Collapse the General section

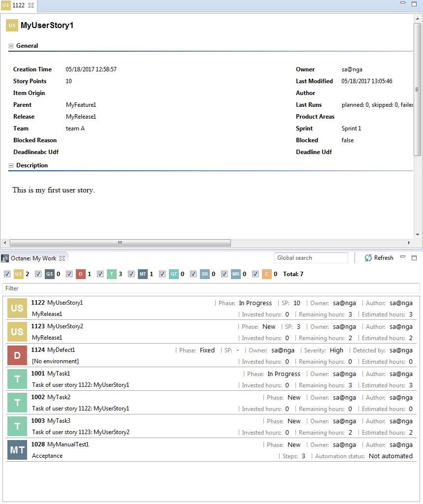point(11,46)
